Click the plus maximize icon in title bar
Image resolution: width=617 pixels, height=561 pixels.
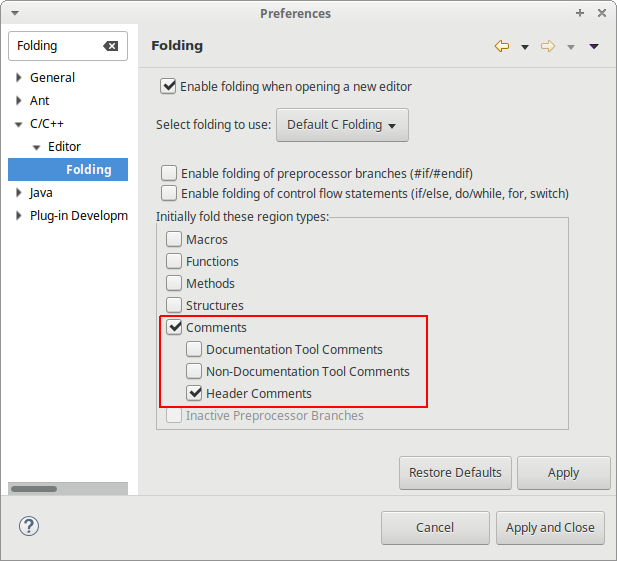pos(580,13)
